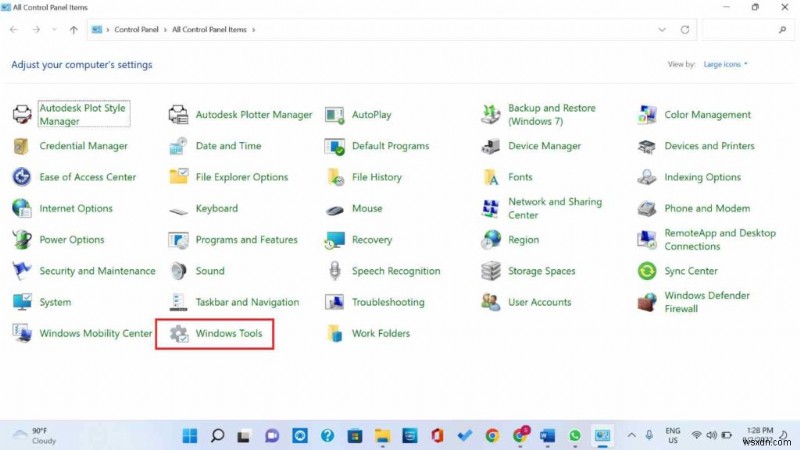Click the Device Manager icon
This screenshot has height=450, width=800.
[490, 146]
